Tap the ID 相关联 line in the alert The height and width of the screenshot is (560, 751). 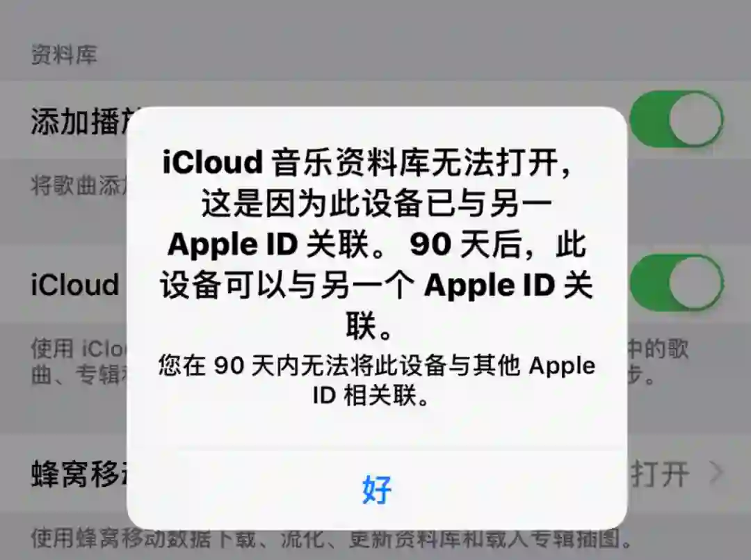(x=371, y=396)
